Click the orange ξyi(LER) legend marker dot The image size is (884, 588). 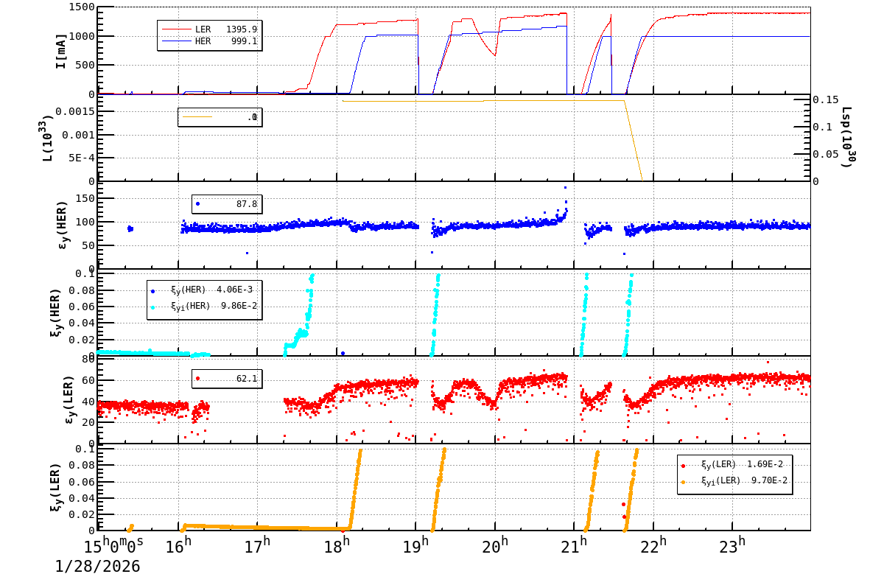tap(683, 482)
